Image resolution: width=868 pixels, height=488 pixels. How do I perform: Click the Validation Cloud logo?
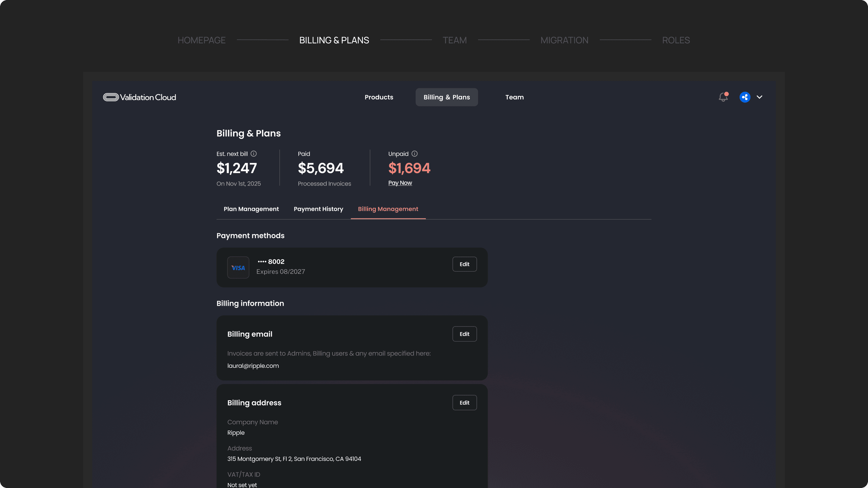coord(140,97)
